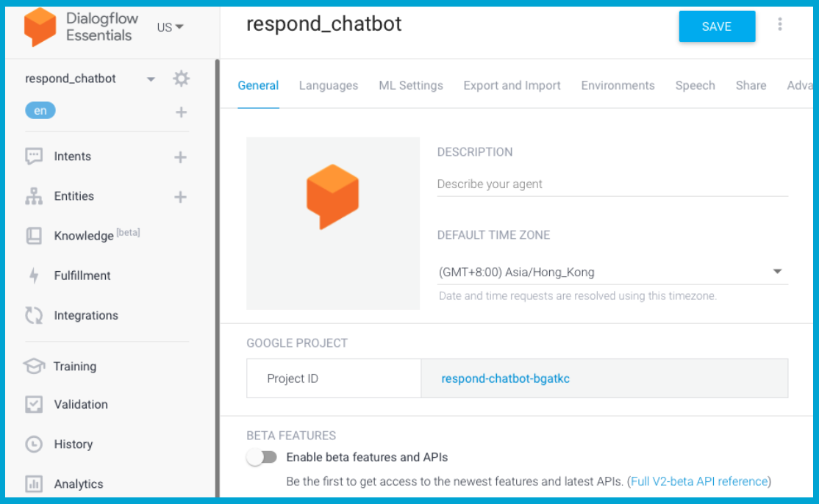
Task: Open the Speech tab
Action: (695, 85)
